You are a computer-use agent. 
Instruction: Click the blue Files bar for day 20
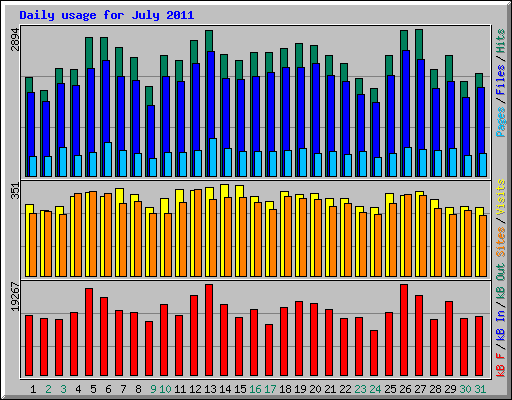316,108
